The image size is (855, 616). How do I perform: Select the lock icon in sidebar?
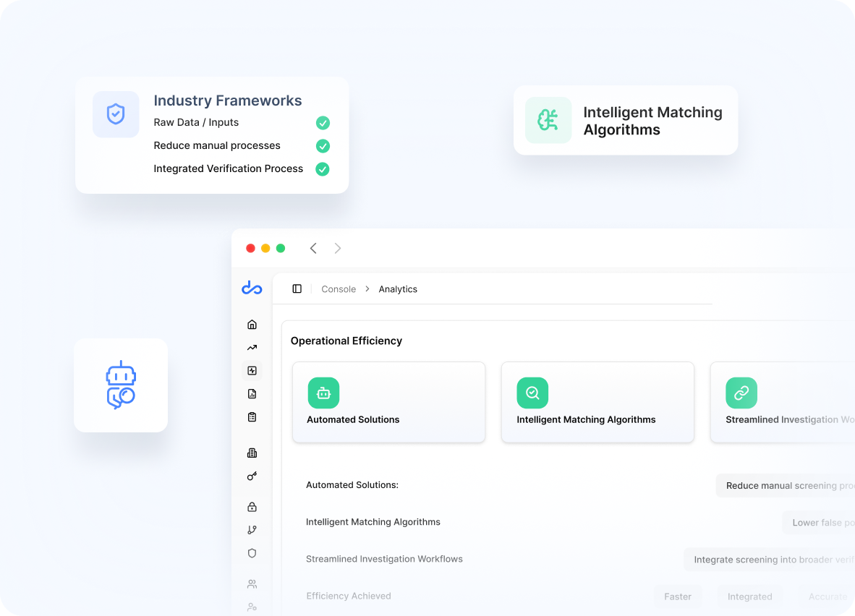[252, 507]
